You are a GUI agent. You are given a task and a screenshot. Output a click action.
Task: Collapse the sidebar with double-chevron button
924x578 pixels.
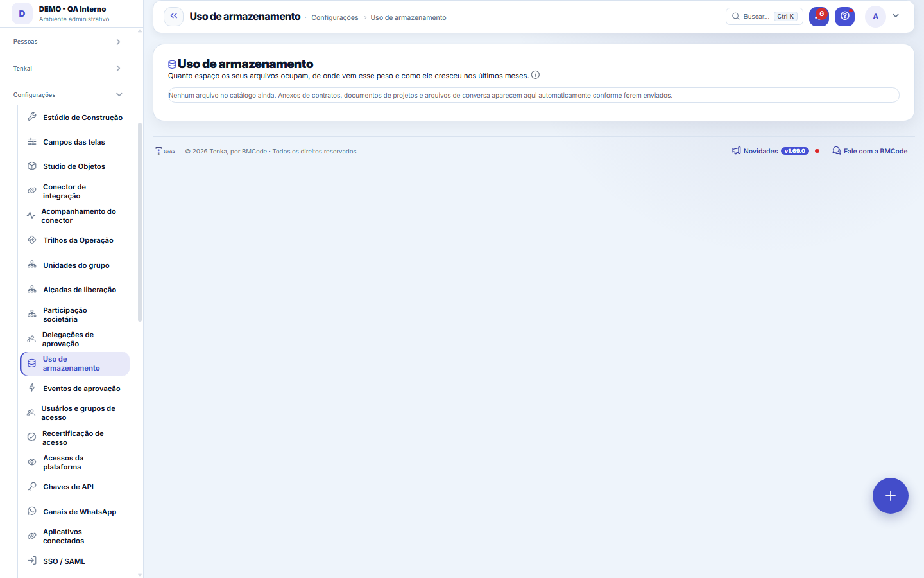click(173, 16)
